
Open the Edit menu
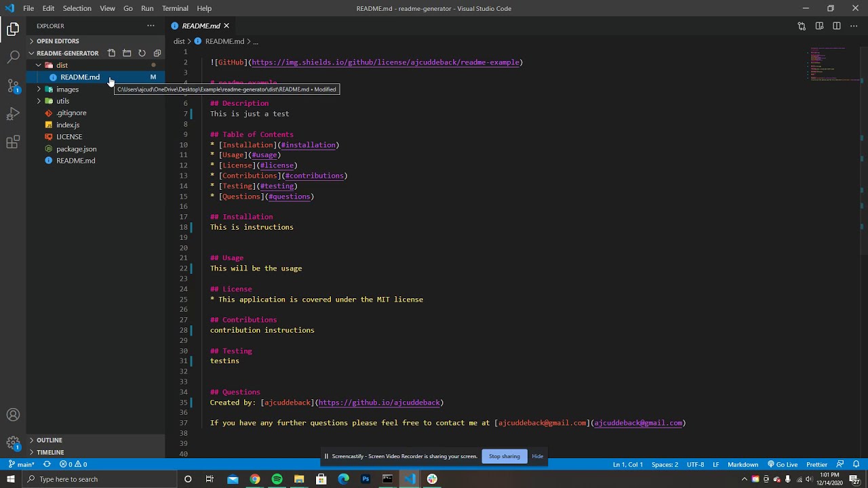tap(48, 8)
